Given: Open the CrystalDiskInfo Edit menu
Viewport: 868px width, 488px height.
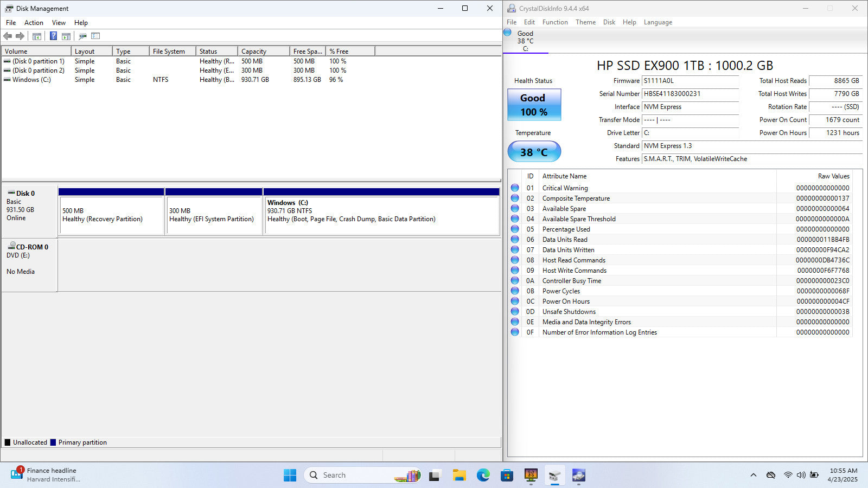Looking at the screenshot, I should 529,22.
